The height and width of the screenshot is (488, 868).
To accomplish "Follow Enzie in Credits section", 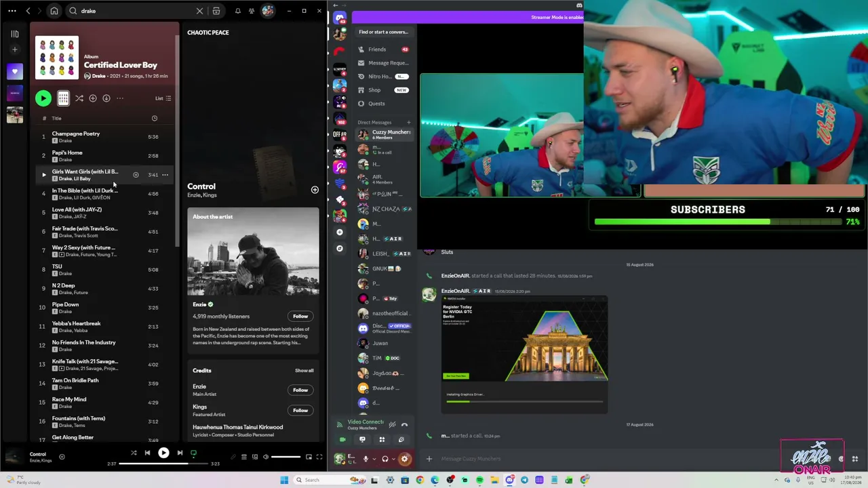I will pyautogui.click(x=300, y=390).
